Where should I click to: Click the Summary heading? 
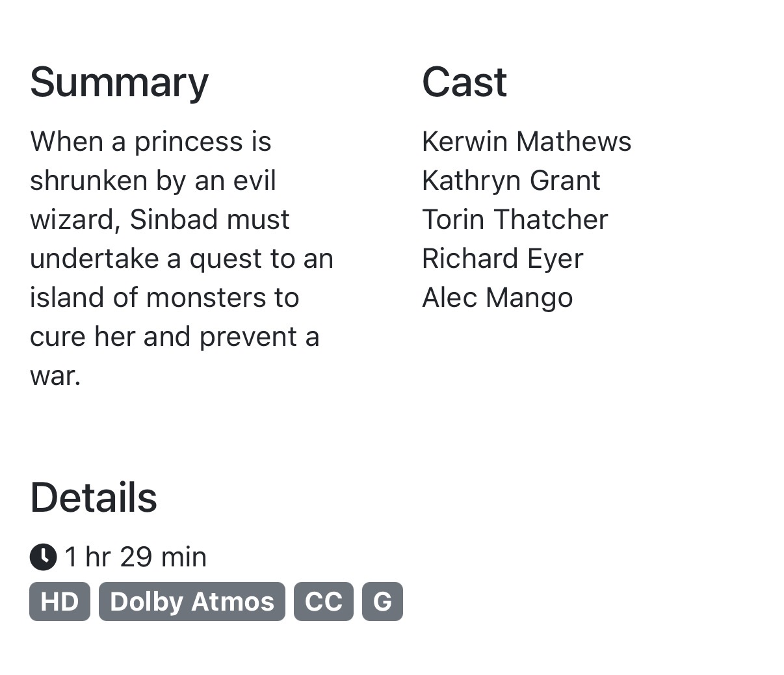[119, 83]
